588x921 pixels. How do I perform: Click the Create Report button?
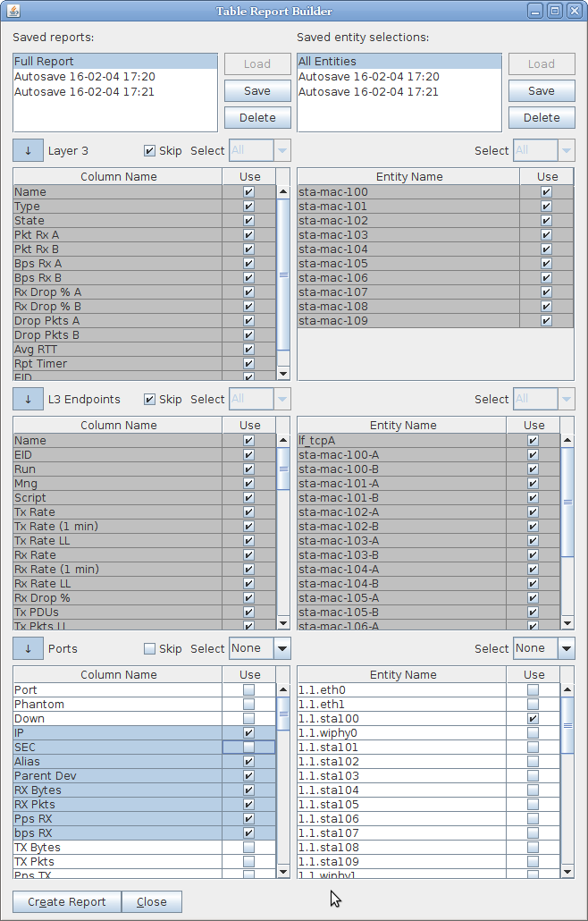coord(67,901)
